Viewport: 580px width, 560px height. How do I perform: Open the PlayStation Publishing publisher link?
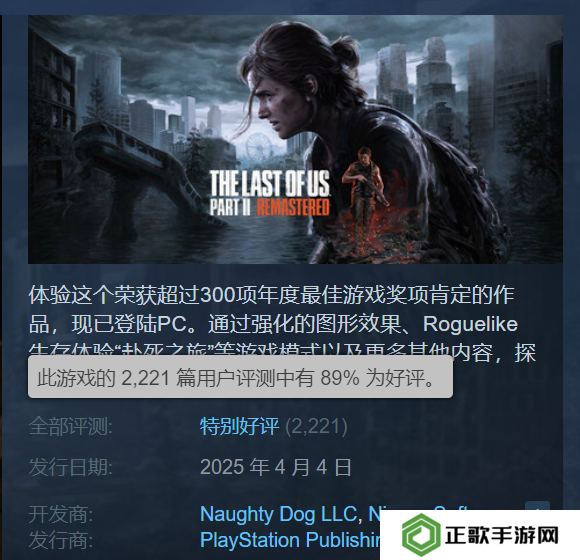tap(290, 540)
